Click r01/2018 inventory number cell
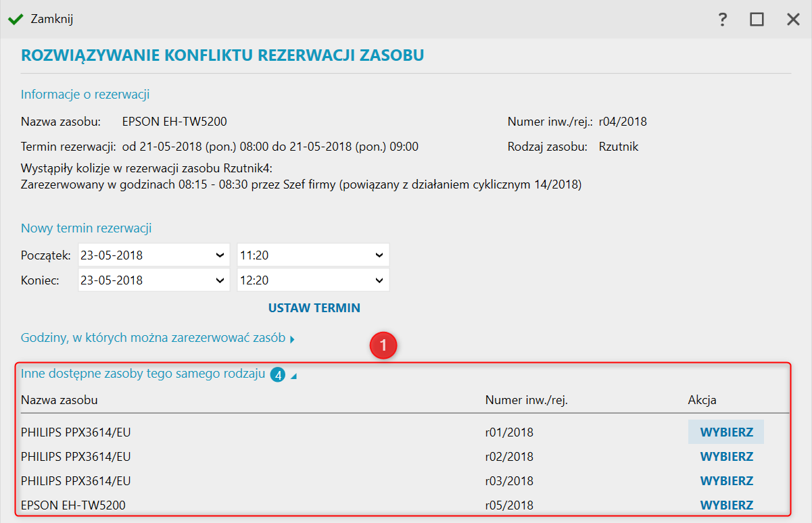 pyautogui.click(x=509, y=432)
